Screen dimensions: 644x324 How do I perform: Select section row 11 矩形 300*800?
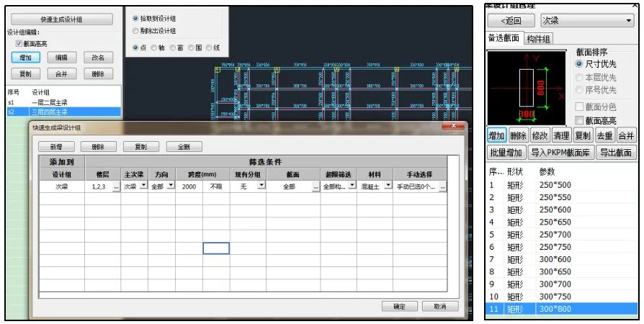(562, 309)
